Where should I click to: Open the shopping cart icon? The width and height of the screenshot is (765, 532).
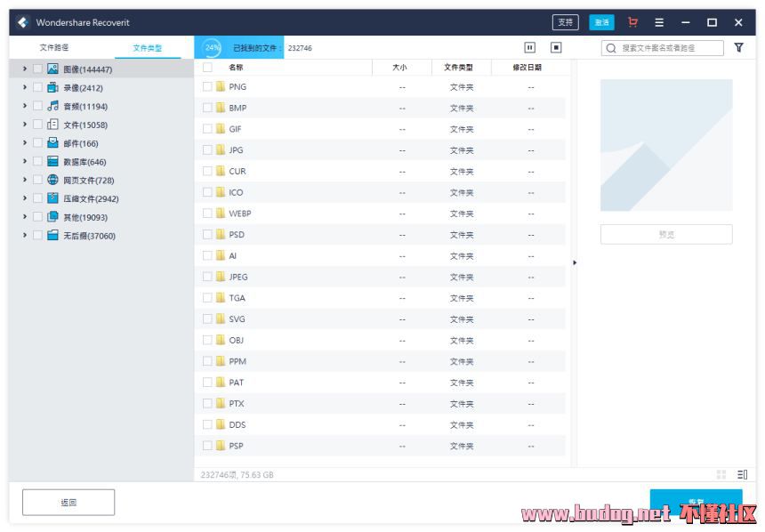[632, 22]
